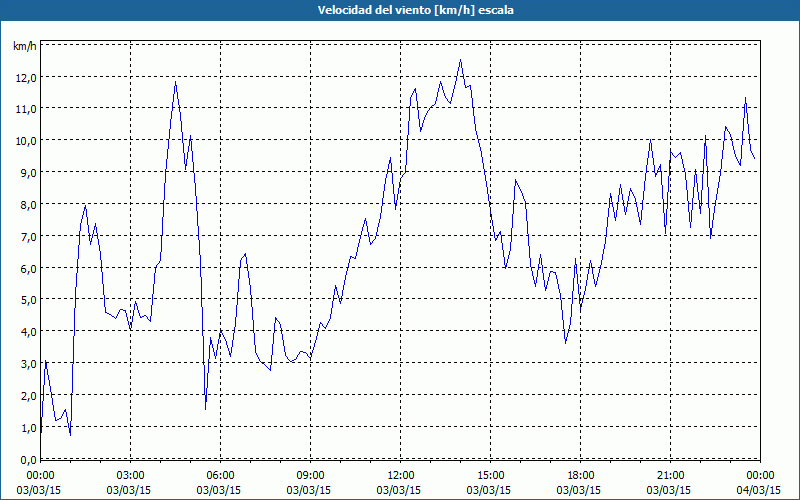Click the wind speed peak near 14:00
Viewport: 800px width, 500px height.
460,60
